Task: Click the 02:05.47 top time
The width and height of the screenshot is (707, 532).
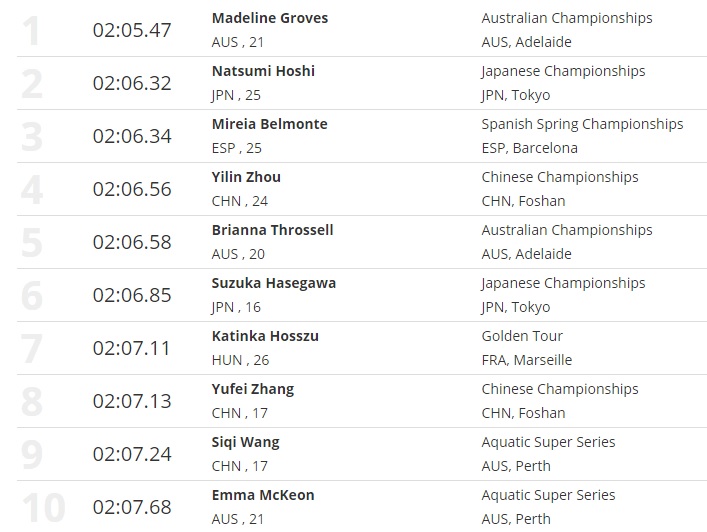Action: tap(132, 30)
